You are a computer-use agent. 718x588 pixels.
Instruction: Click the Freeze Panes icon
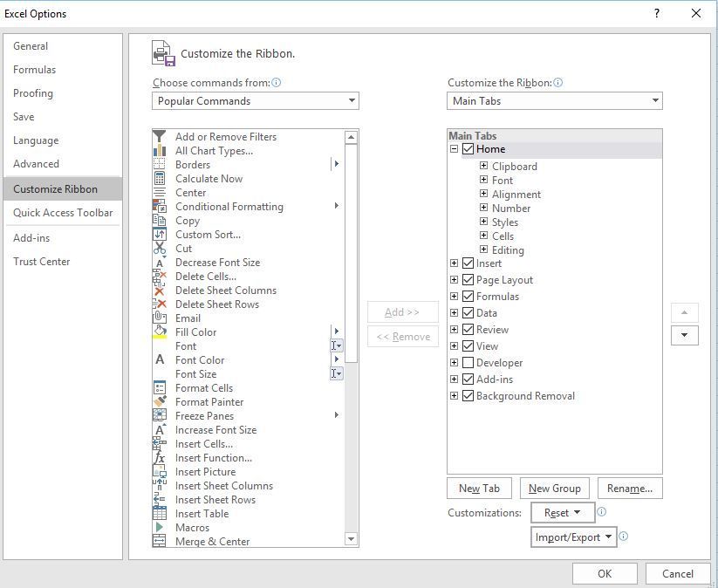[x=160, y=415]
